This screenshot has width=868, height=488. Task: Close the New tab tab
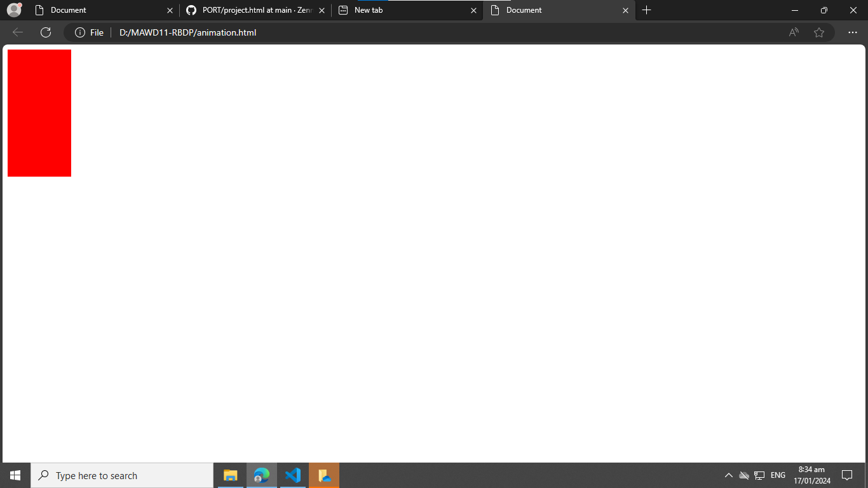[473, 10]
